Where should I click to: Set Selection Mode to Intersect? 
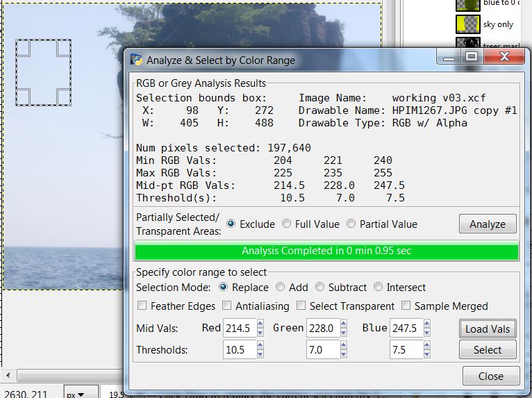click(x=379, y=287)
